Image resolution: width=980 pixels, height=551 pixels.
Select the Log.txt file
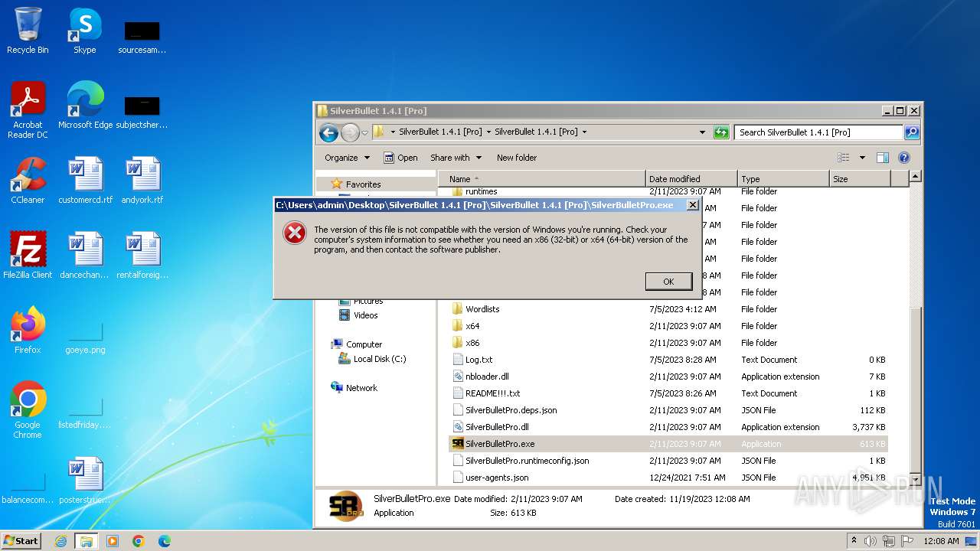(x=668, y=360)
